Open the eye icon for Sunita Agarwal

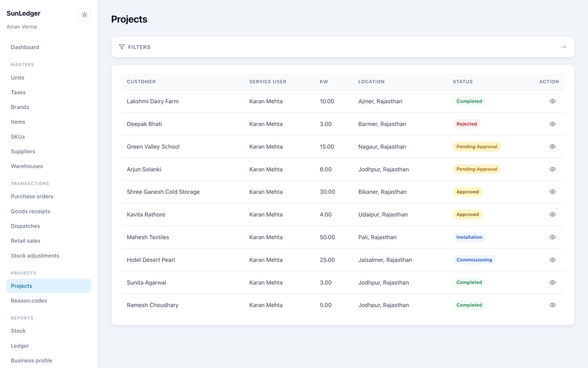(552, 282)
